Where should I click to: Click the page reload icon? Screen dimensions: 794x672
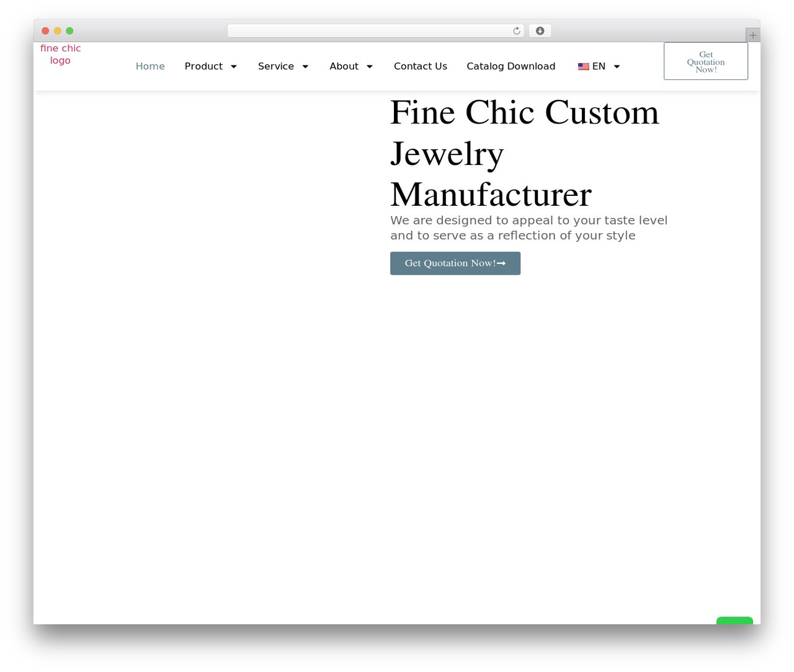tap(517, 31)
